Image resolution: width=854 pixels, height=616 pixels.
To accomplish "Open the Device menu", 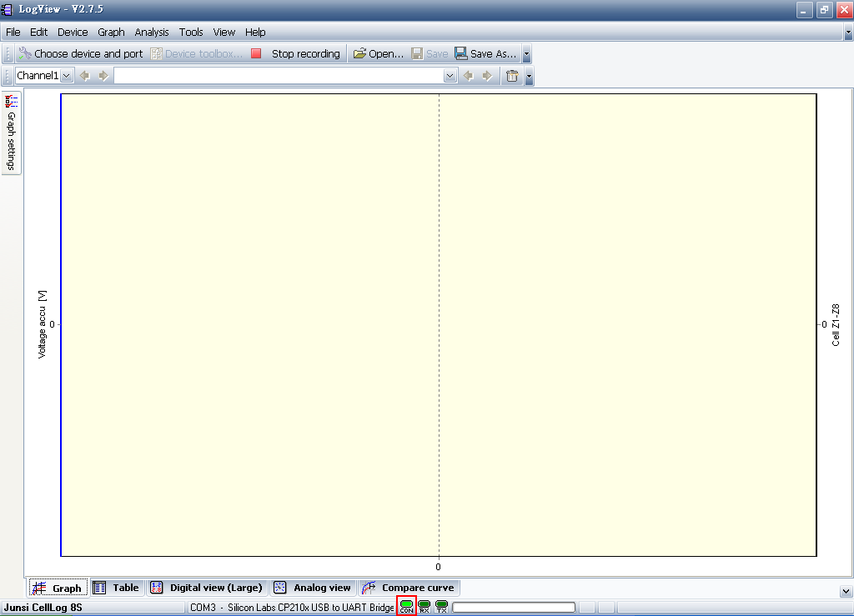I will 73,33.
